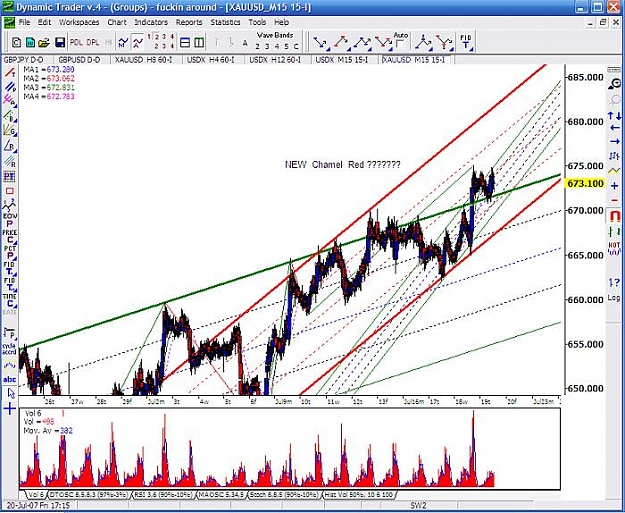This screenshot has width=625, height=513.
Task: Open the blue pitchfork tool dropdown
Action: tap(423, 43)
